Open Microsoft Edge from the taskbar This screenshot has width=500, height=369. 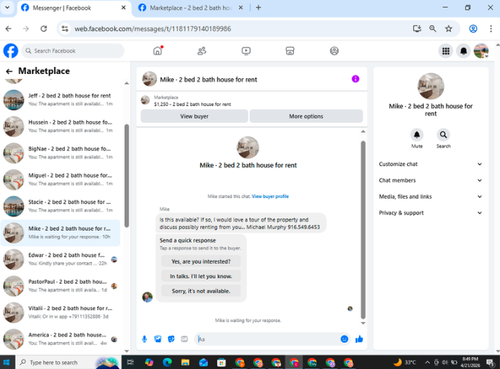click(167, 362)
